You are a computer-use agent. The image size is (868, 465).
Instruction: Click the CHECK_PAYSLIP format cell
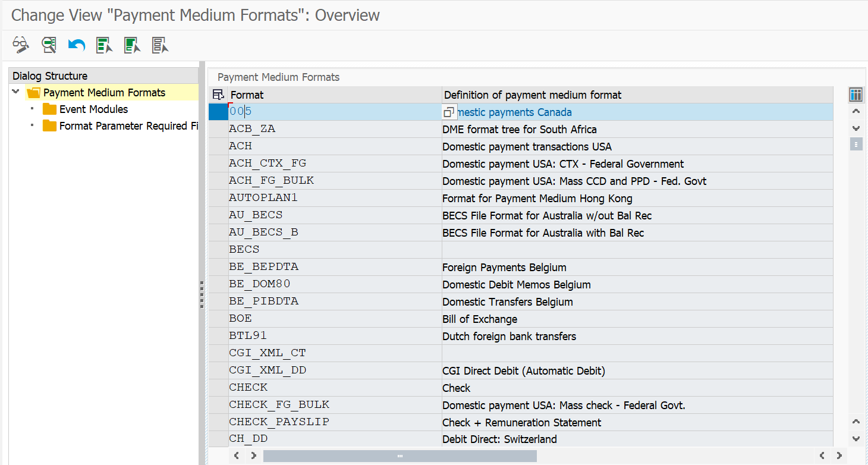pyautogui.click(x=335, y=422)
